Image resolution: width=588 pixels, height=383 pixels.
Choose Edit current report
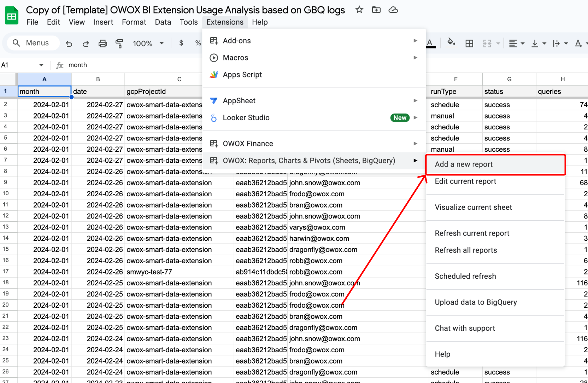[495, 181]
